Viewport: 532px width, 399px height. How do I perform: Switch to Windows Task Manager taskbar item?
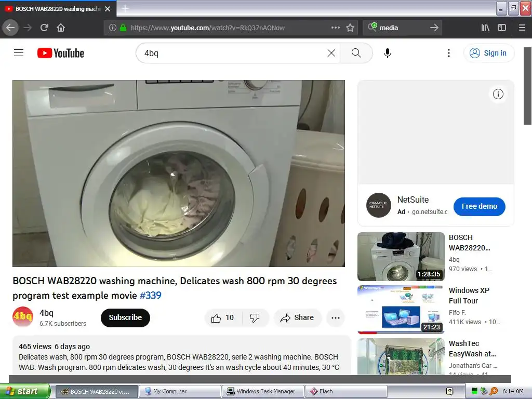263,391
